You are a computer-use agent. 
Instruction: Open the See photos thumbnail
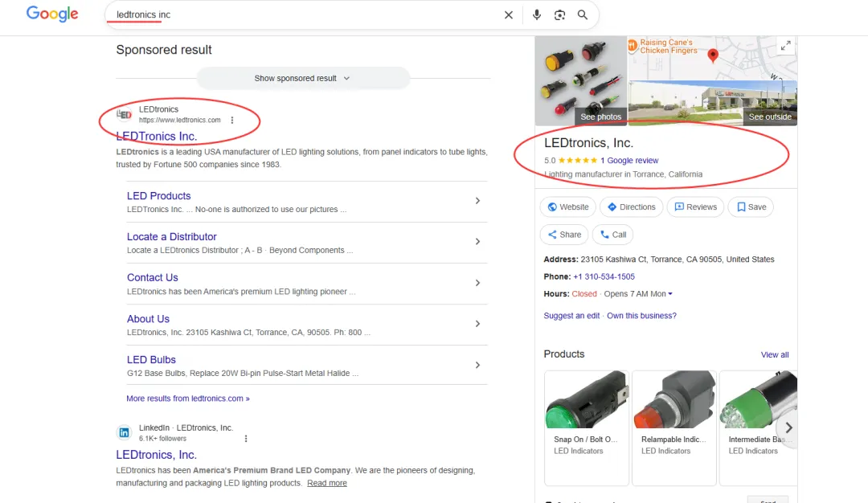pos(581,81)
